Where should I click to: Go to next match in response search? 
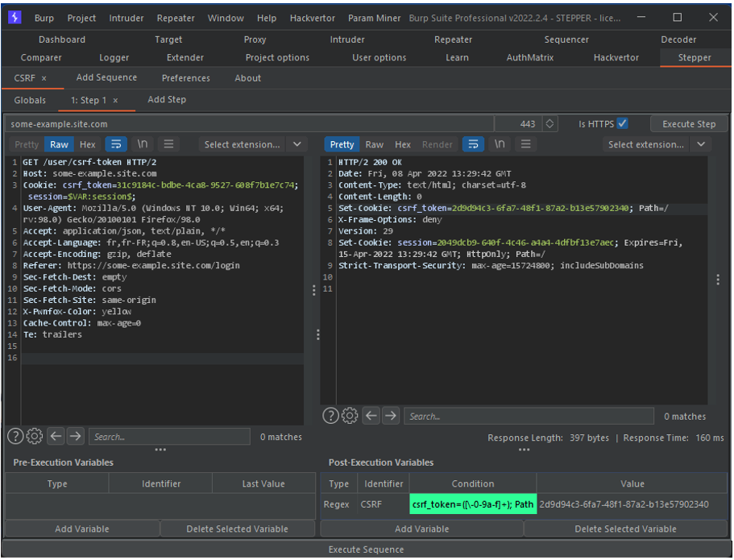click(391, 416)
